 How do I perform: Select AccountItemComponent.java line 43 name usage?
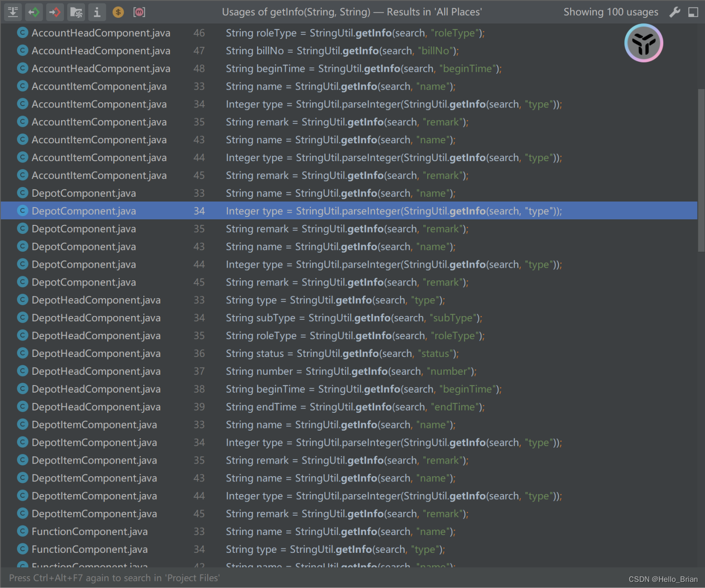[349, 140]
